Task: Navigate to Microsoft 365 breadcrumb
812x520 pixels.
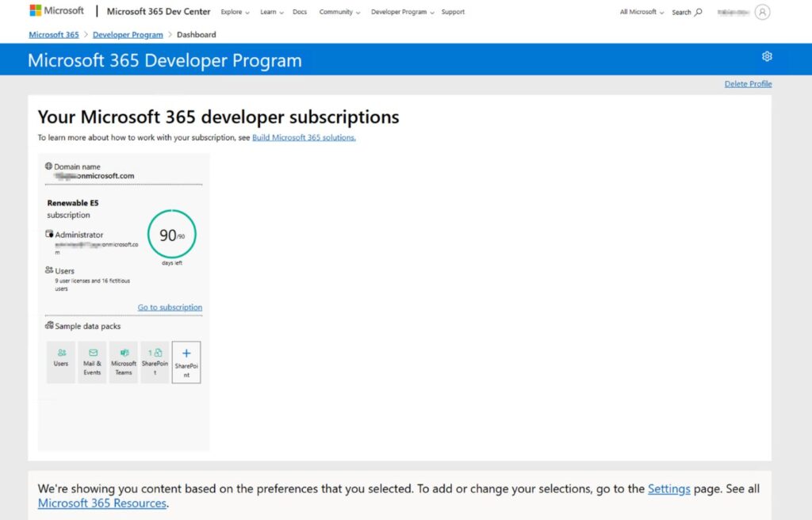Action: tap(53, 35)
